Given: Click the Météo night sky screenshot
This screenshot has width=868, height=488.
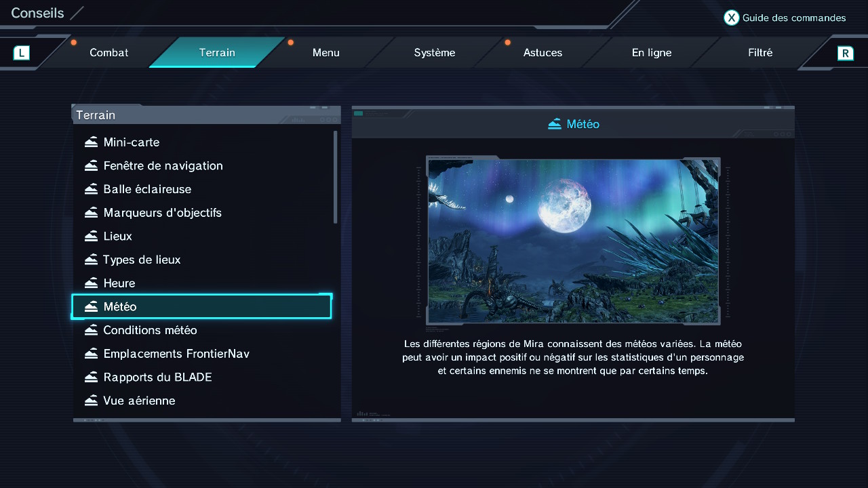Looking at the screenshot, I should pyautogui.click(x=574, y=241).
